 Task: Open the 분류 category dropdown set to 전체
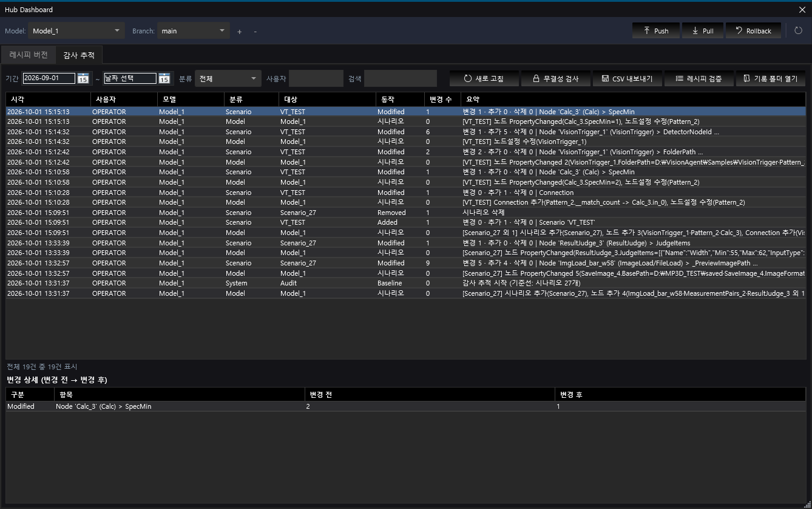click(228, 78)
